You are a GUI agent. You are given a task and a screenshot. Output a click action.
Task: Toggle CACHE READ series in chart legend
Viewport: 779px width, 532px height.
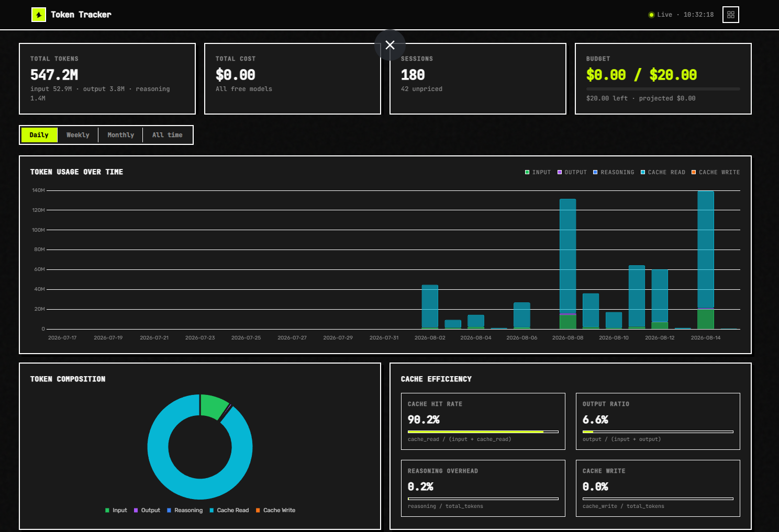click(x=663, y=172)
